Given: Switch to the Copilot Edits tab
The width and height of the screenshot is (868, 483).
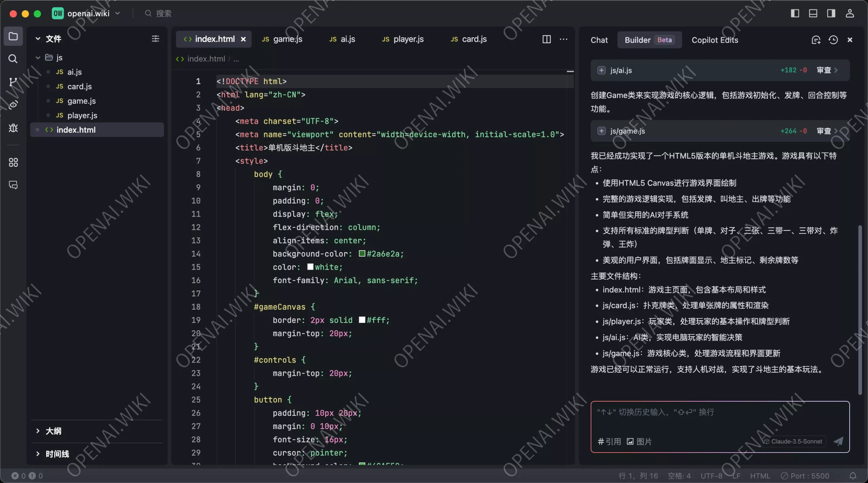Looking at the screenshot, I should (x=715, y=40).
